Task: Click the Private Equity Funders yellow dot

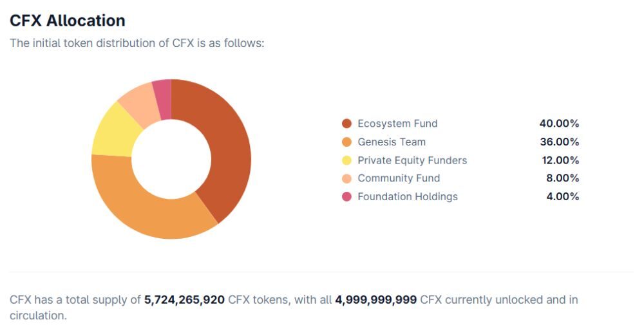Action: tap(347, 160)
